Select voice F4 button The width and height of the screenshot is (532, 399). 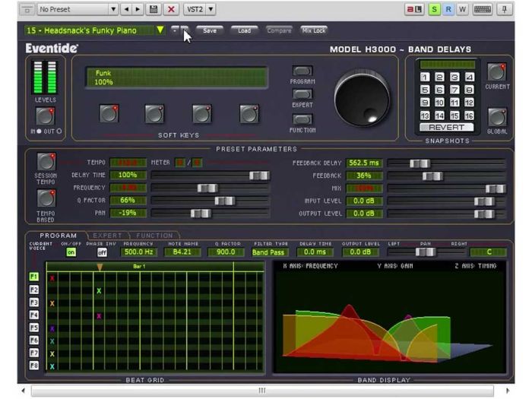click(34, 315)
